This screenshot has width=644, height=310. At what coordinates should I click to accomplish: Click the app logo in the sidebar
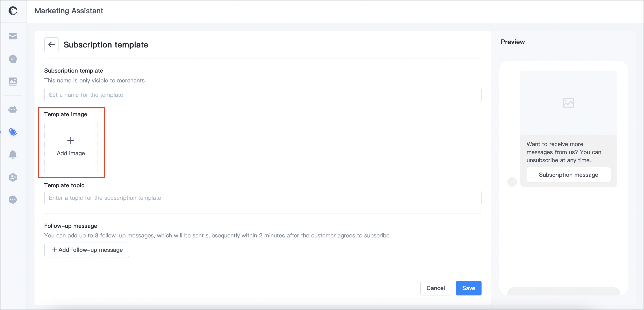(x=13, y=11)
